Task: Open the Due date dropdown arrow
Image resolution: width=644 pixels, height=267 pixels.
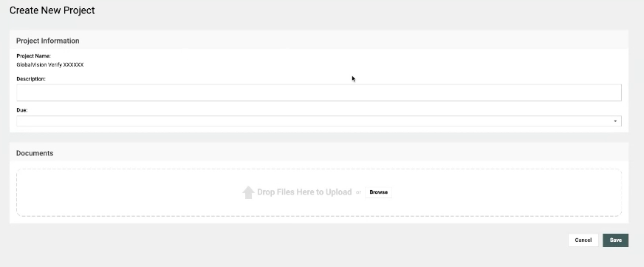Action: (x=615, y=121)
